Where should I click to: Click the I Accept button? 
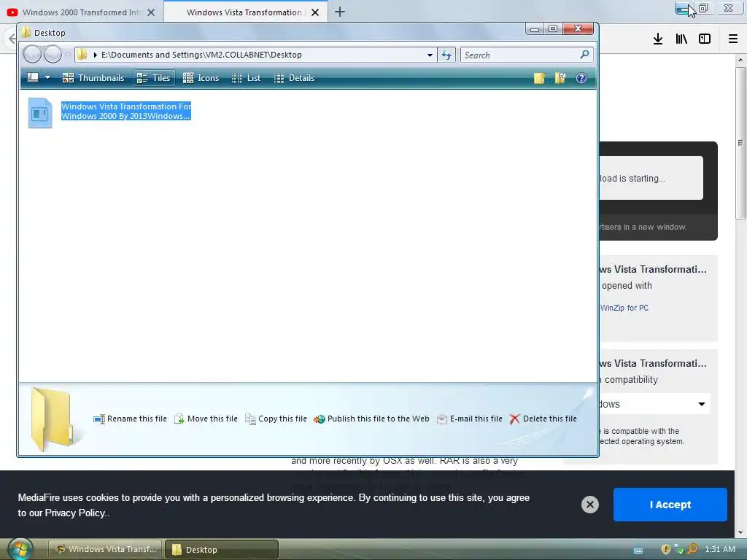[x=670, y=505]
